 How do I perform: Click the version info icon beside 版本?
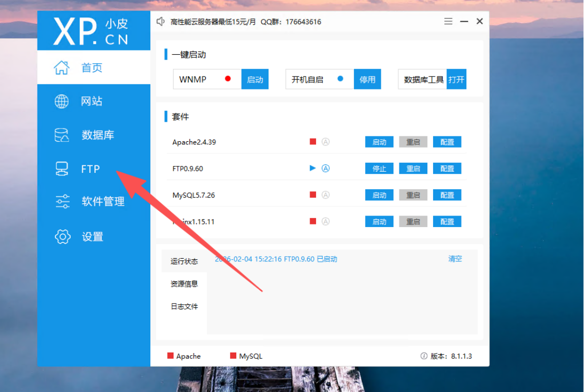point(424,356)
